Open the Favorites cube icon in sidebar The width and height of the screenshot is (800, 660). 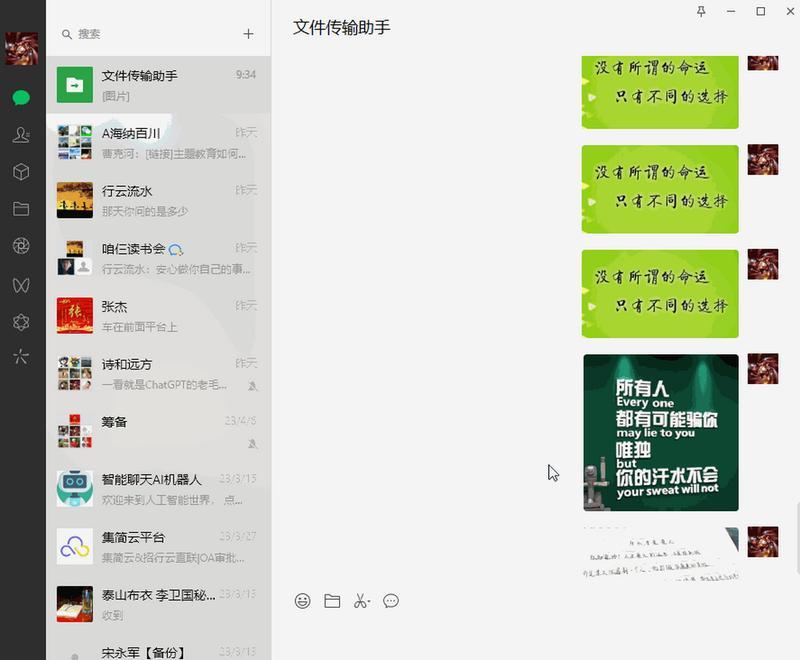point(21,172)
